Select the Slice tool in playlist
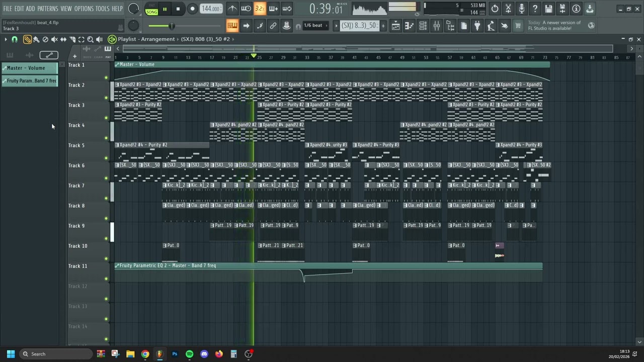The height and width of the screenshot is (362, 644). 72,39
